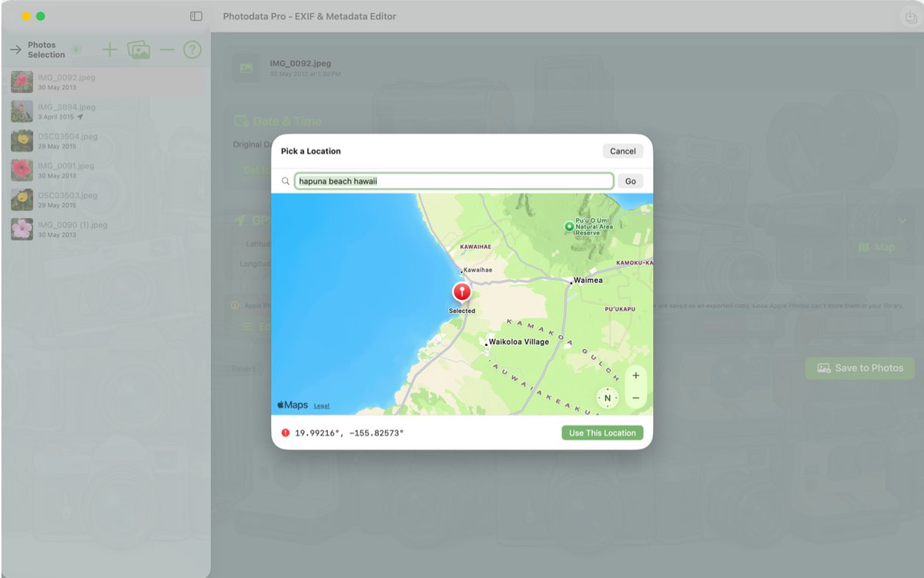Click the Date & Time calendar icon

[241, 121]
